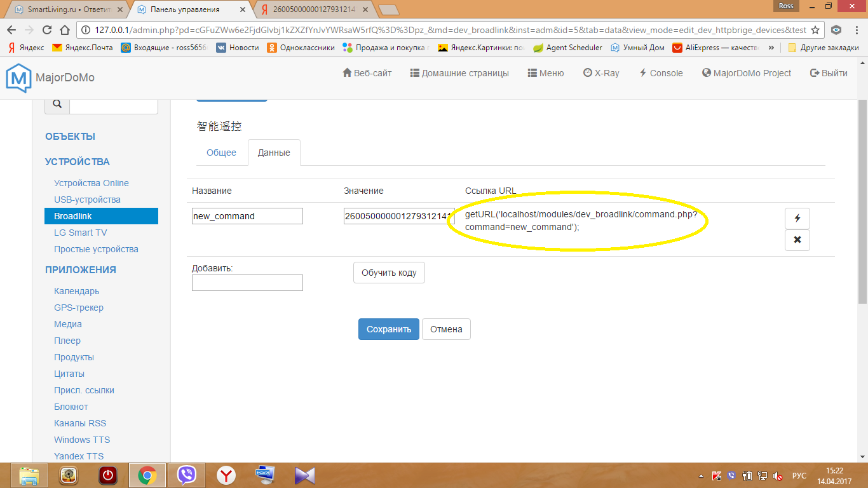
Task: Open Viber from the taskbar
Action: [x=187, y=475]
